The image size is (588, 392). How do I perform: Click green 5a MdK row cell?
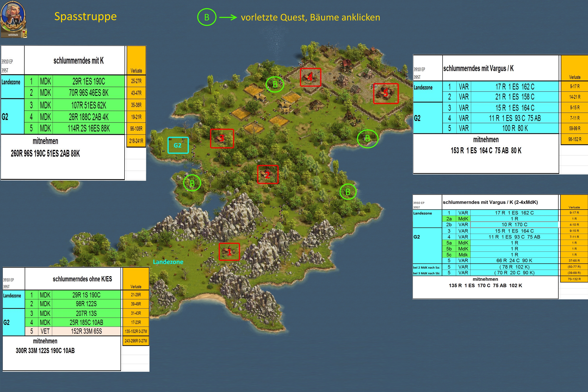click(449, 243)
